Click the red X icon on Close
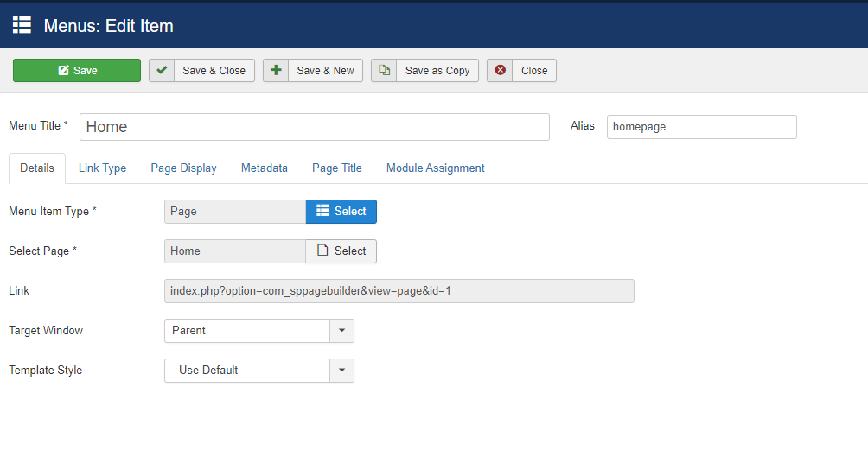 500,70
